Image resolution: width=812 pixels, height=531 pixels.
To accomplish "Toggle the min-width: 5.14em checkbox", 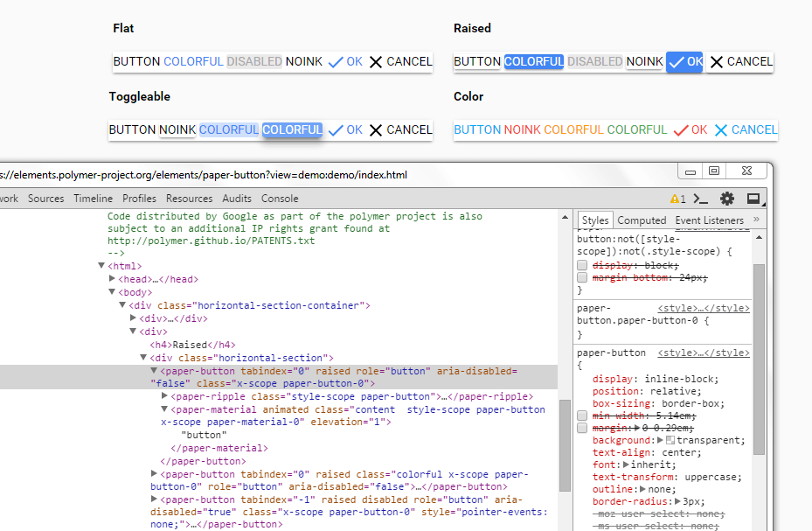I will click(582, 415).
